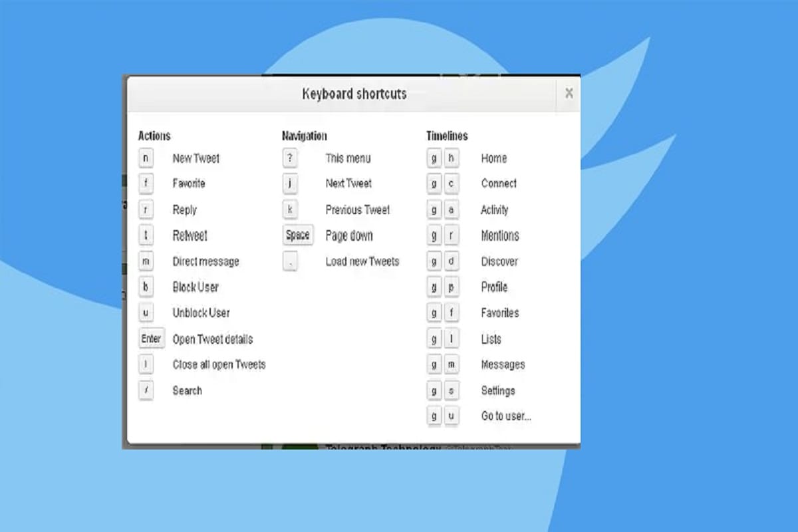Viewport: 798px width, 532px height.
Task: Click the 'm' key in the Messages row
Action: [x=452, y=365]
